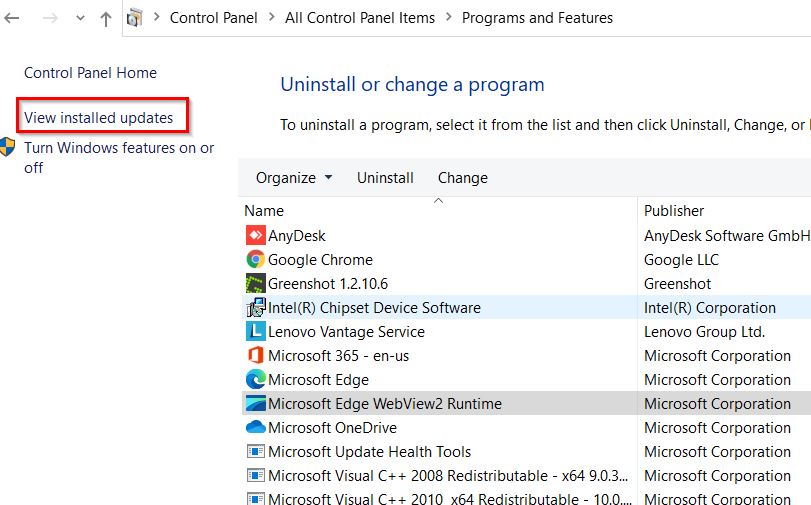Click the Visual C++ 2008 Redistributable icon
This screenshot has width=811, height=505.
pos(256,475)
